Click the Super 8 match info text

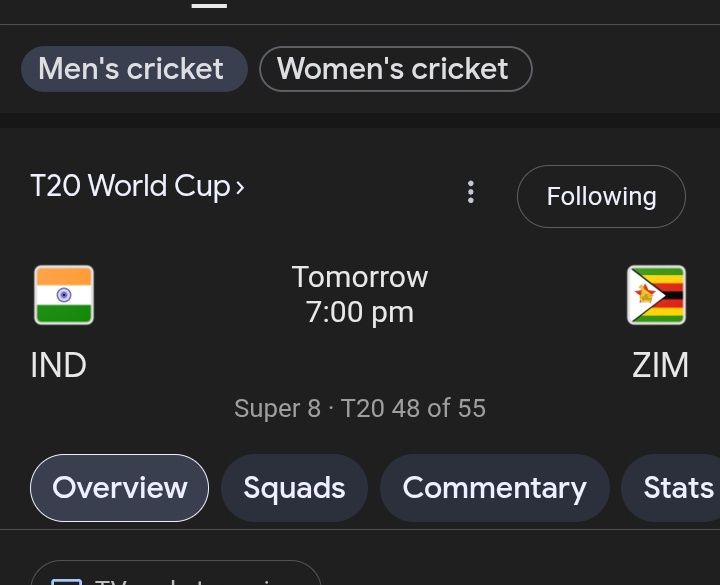[277, 409]
